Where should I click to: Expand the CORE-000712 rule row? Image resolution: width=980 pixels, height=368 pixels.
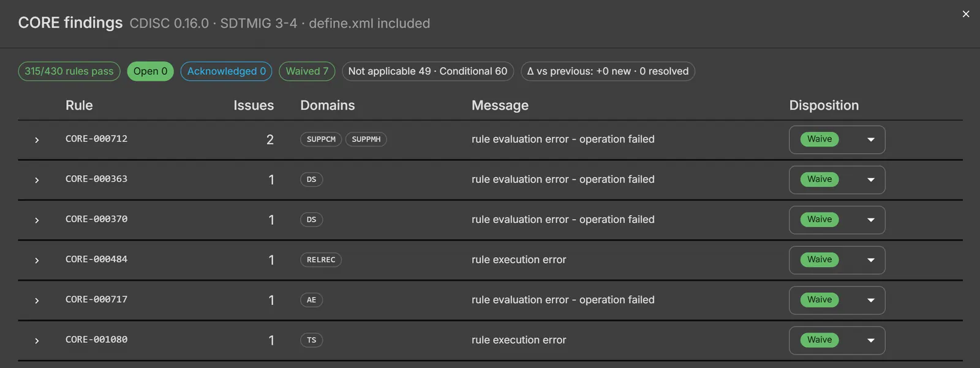click(x=37, y=140)
